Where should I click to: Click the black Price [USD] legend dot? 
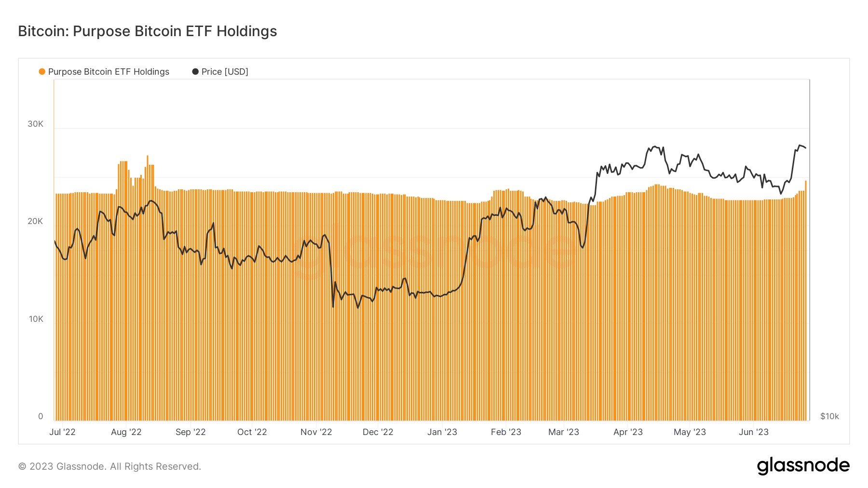(x=195, y=72)
